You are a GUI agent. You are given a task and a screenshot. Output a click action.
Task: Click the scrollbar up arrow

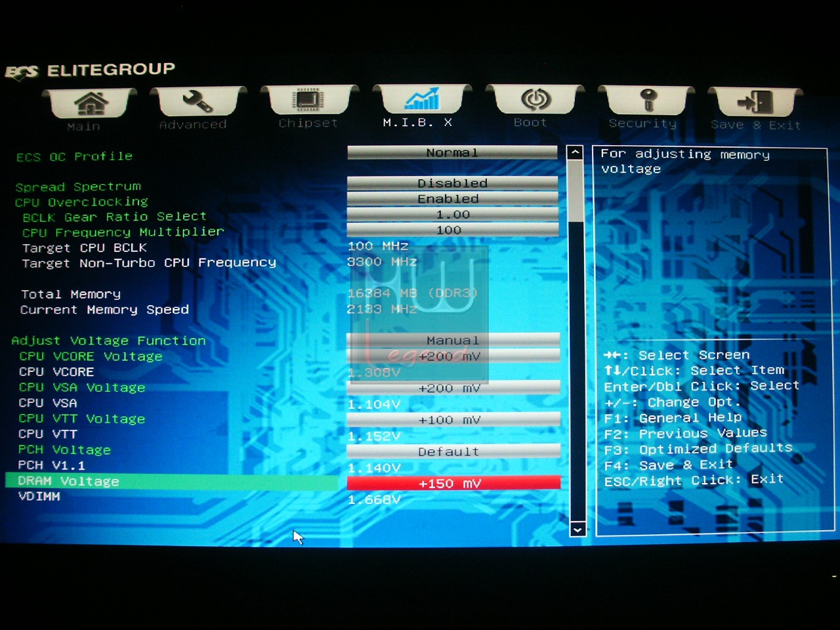[575, 152]
